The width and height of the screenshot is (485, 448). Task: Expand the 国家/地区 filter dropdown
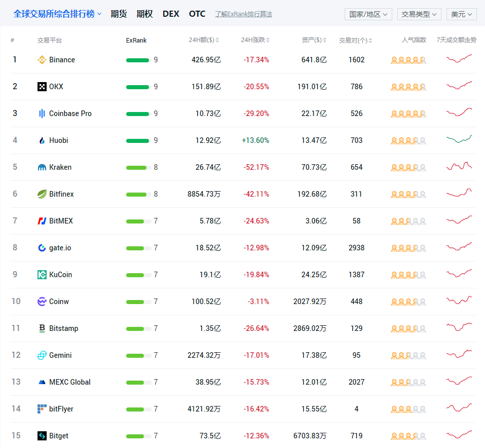(x=368, y=14)
